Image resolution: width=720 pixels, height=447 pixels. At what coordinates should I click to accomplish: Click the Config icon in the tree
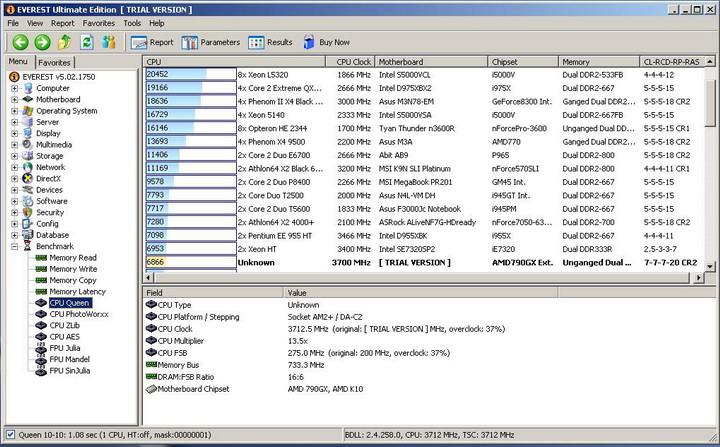[x=28, y=224]
